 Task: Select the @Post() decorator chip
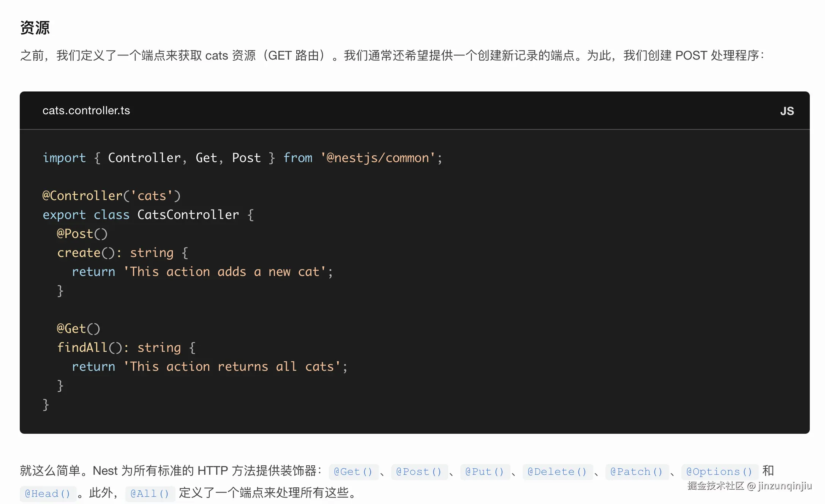[x=419, y=472]
